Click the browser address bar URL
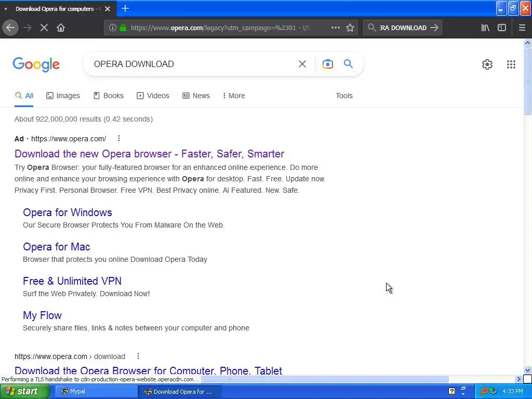Viewport: 532px width, 399px height. pyautogui.click(x=220, y=28)
